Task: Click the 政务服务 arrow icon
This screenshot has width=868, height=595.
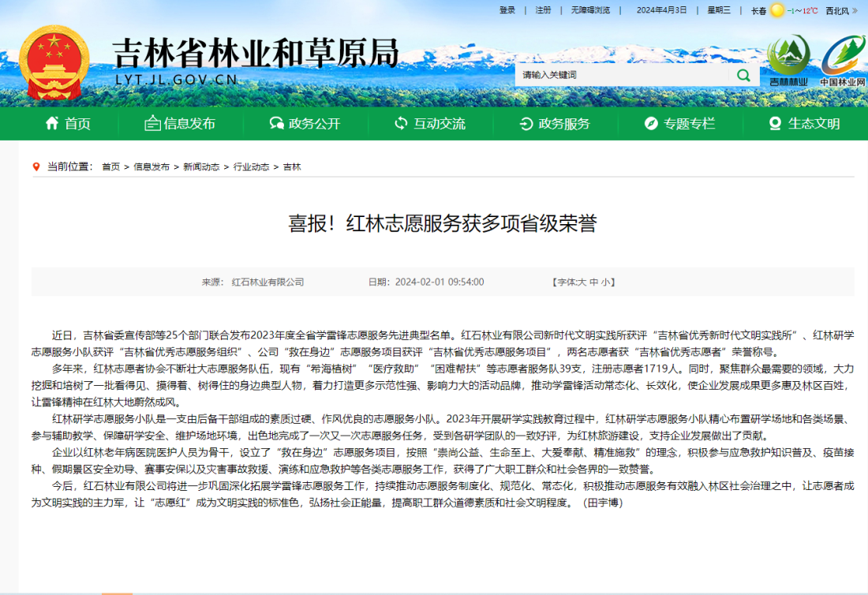Action: pyautogui.click(x=526, y=123)
